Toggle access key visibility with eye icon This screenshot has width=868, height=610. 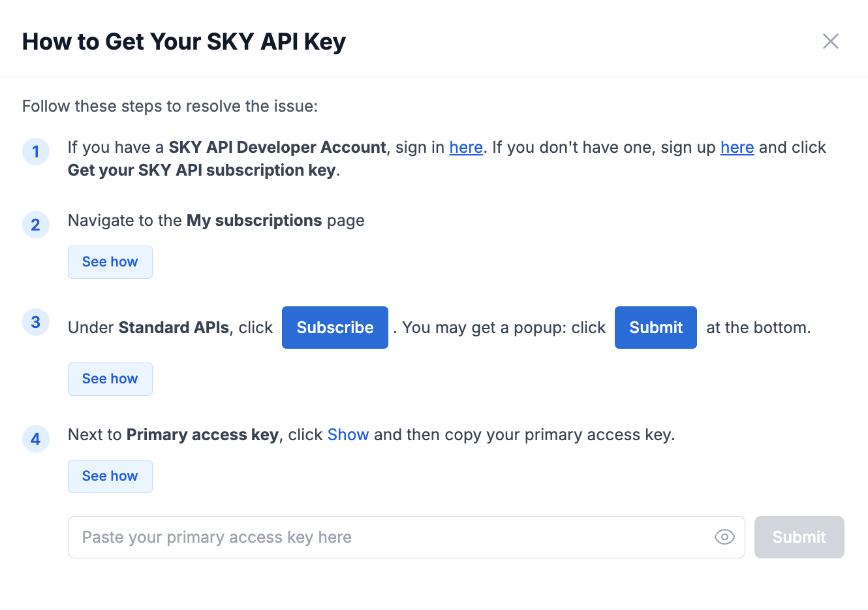(x=724, y=537)
